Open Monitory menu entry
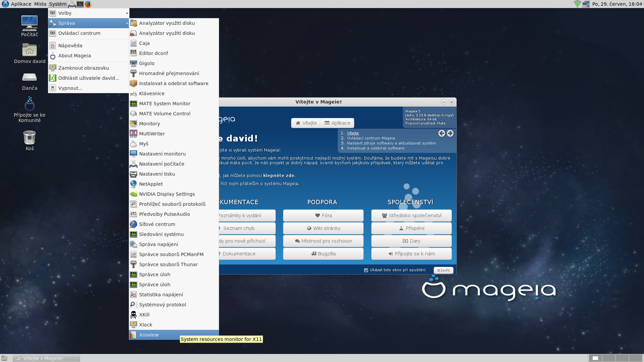Viewport: 644px width, 362px height. 174,124
